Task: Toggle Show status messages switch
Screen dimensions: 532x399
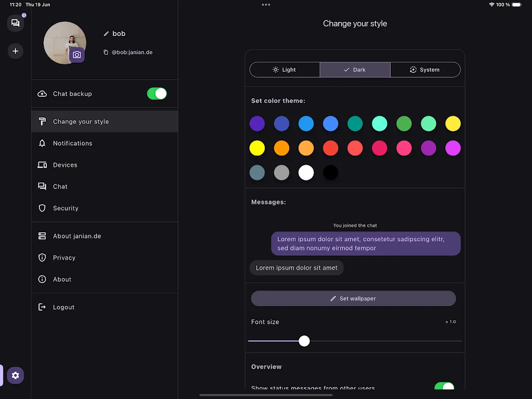Action: coord(444,386)
